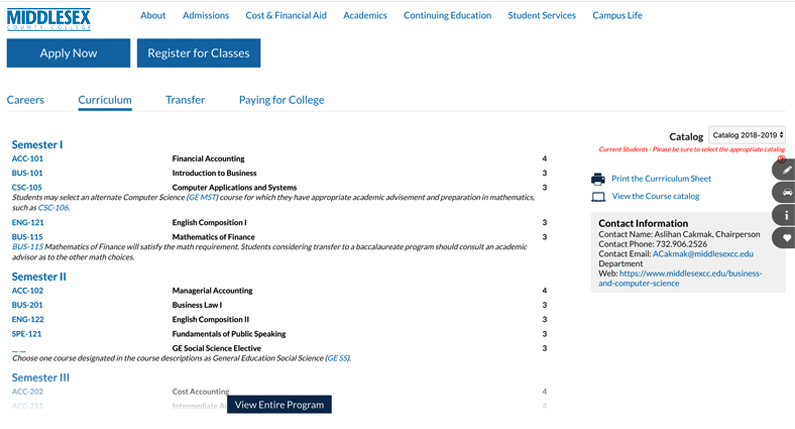Click the CSC-106 link in the note
Screen dimensions: 795x429
53,207
